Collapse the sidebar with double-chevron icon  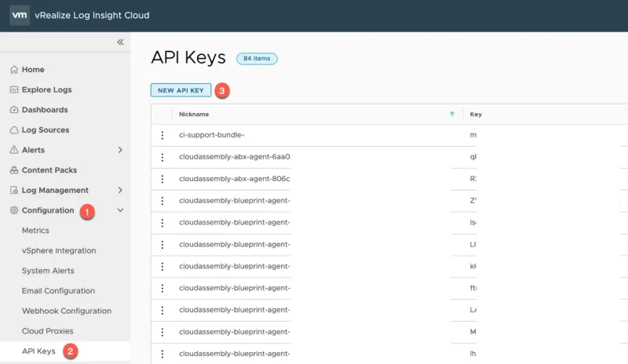[x=120, y=42]
